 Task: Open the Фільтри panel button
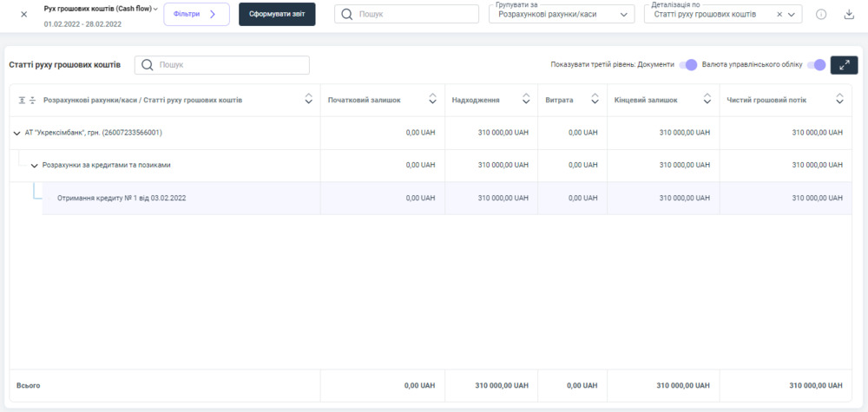[196, 14]
